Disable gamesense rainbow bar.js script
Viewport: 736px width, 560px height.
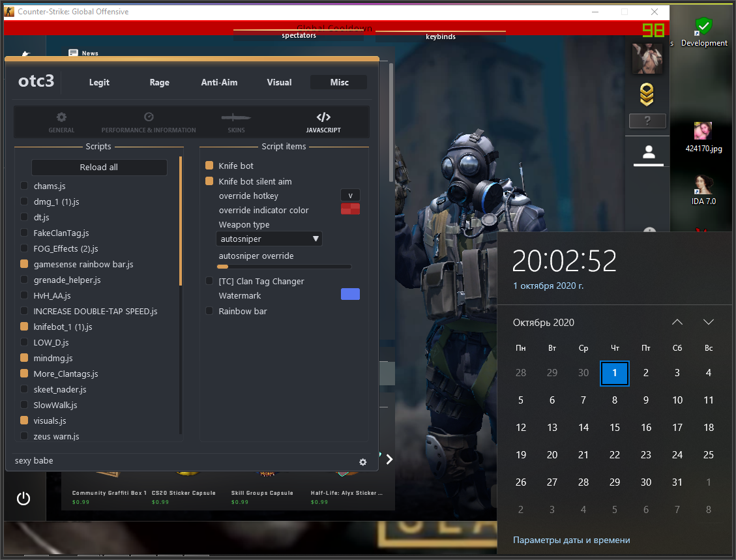24,264
